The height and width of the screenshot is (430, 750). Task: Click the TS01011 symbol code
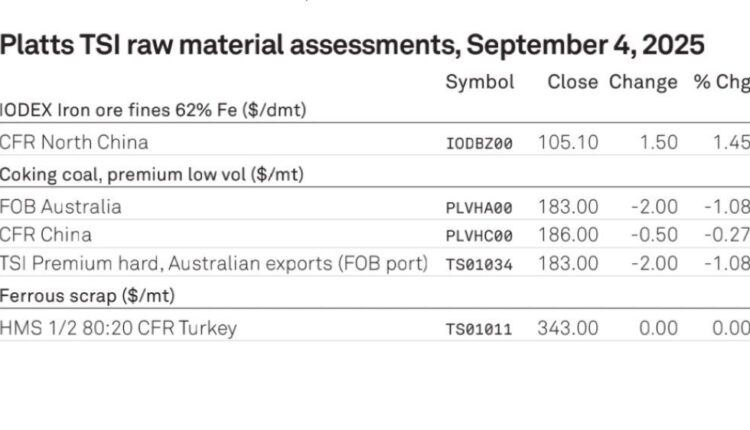[479, 330]
